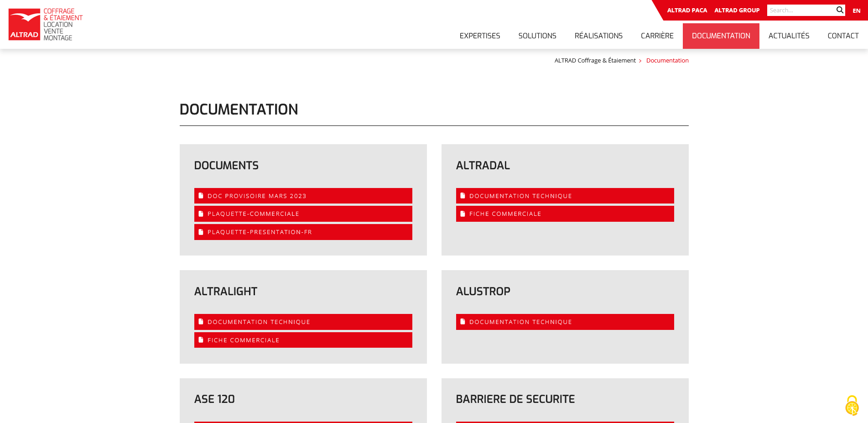Click the Documentation page title
Viewport: 868px width, 423px height.
tap(239, 110)
